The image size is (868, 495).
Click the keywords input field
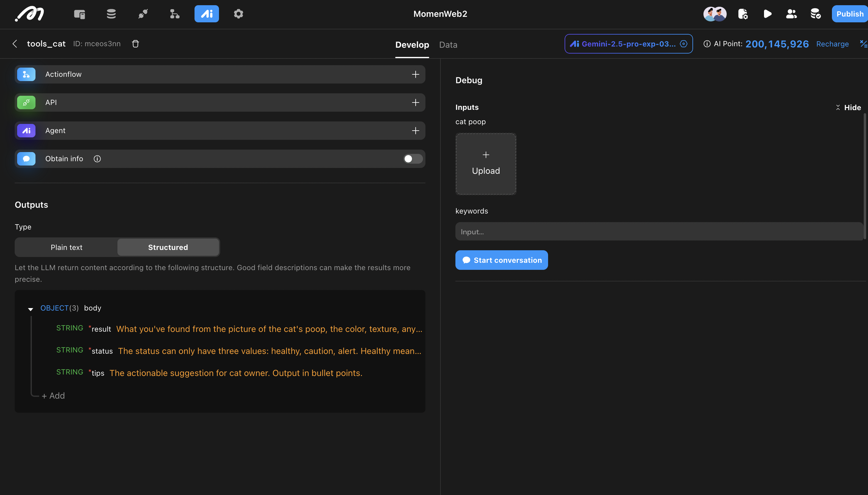coord(659,232)
